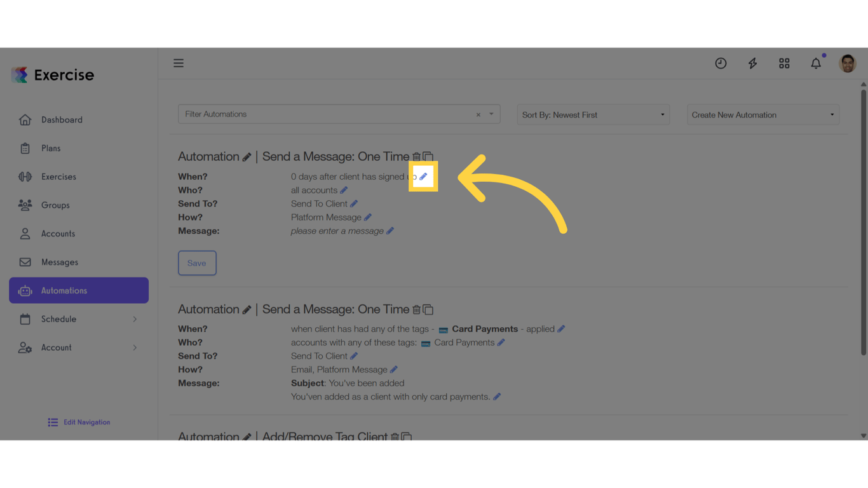Open the apps grid icon
868x488 pixels.
784,63
